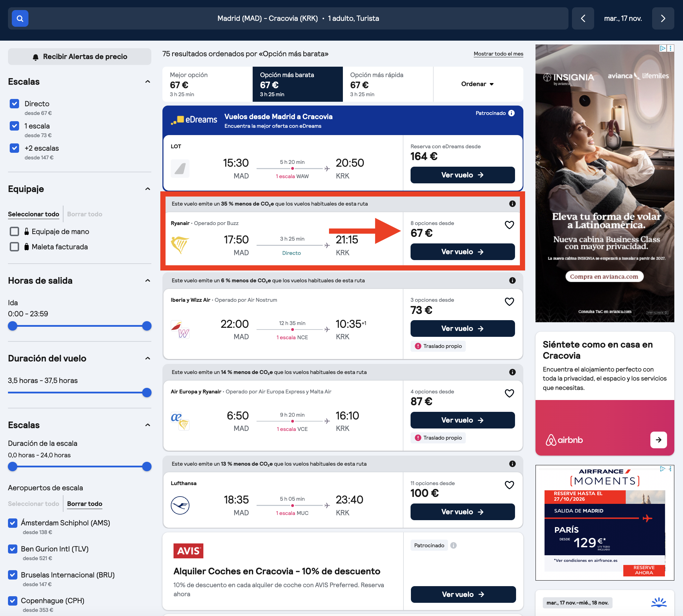
Task: Select the Opción más rápida tab
Action: (388, 84)
